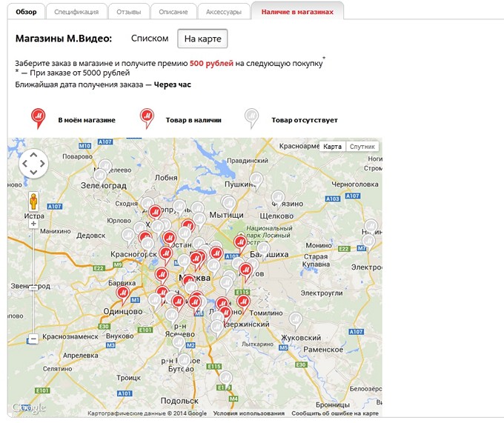504x423 pixels.
Task: Select the Наличие в магазинах tab
Action: (x=297, y=12)
